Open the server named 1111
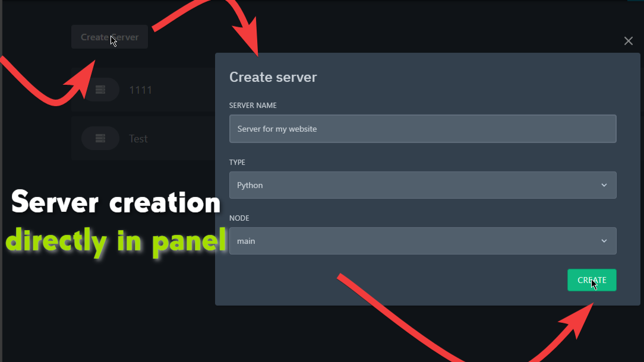Screen dimensions: 644x362 141,90
